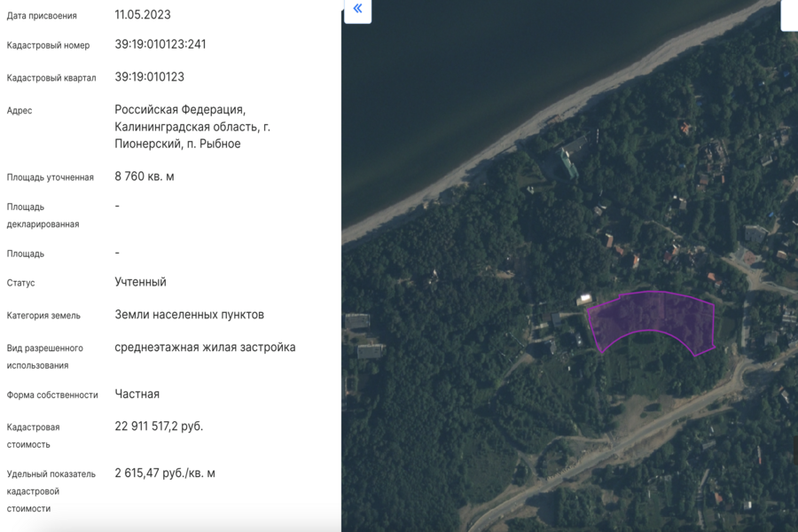798x532 pixels.
Task: Click the white button at map's top-right corner
Action: pyautogui.click(x=789, y=13)
